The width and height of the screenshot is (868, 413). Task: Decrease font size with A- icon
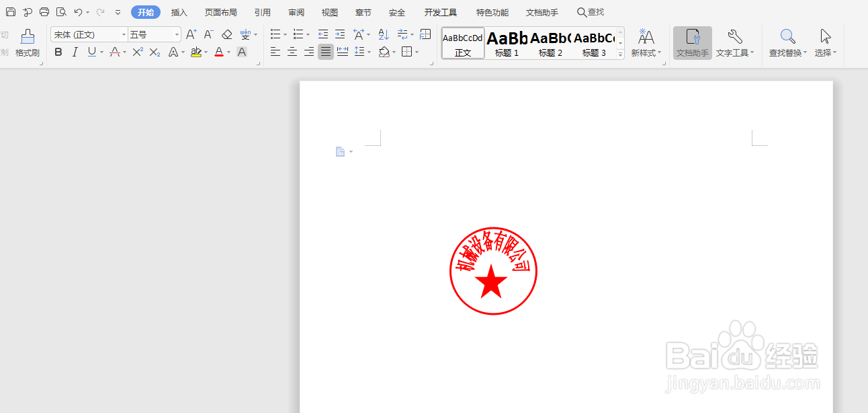point(209,34)
